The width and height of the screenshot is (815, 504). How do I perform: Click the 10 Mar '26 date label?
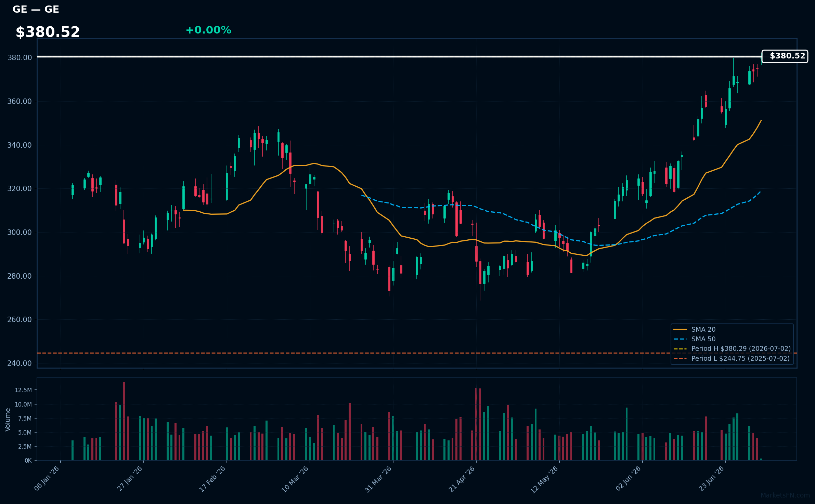[295, 479]
